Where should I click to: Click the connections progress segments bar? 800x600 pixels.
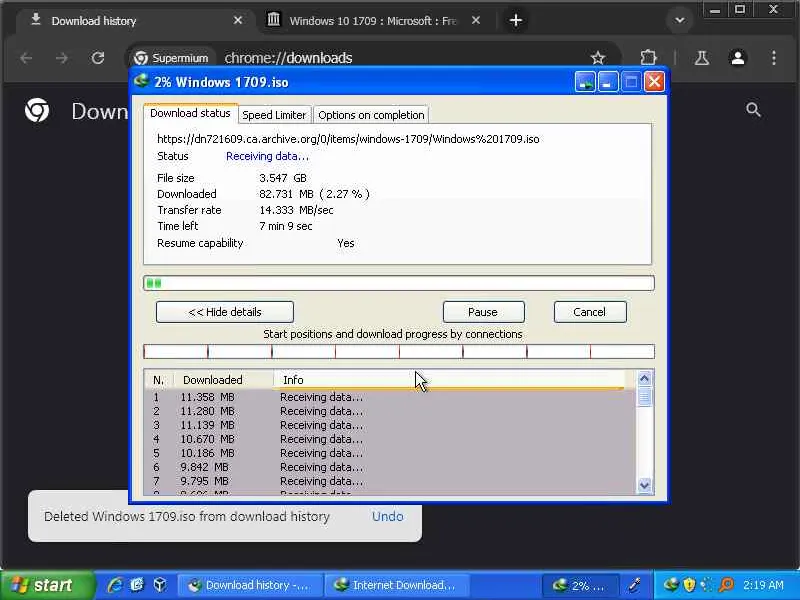point(399,352)
